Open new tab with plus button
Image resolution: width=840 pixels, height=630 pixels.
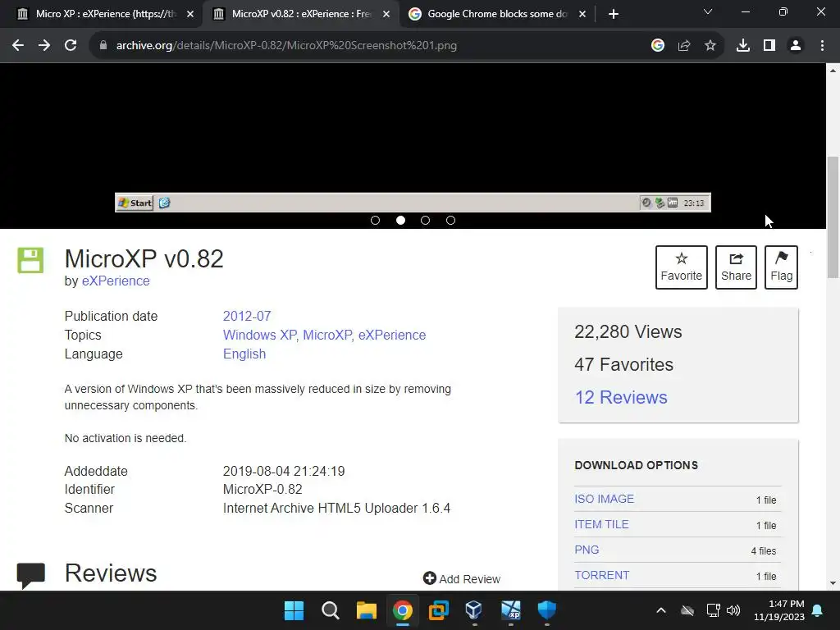tap(614, 14)
